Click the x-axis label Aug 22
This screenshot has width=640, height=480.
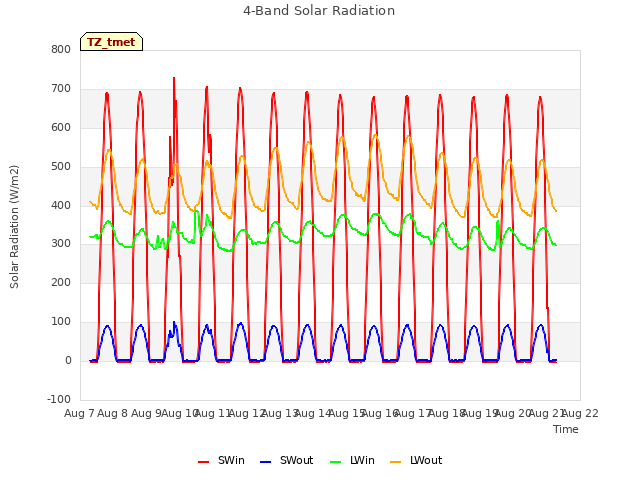[580, 413]
